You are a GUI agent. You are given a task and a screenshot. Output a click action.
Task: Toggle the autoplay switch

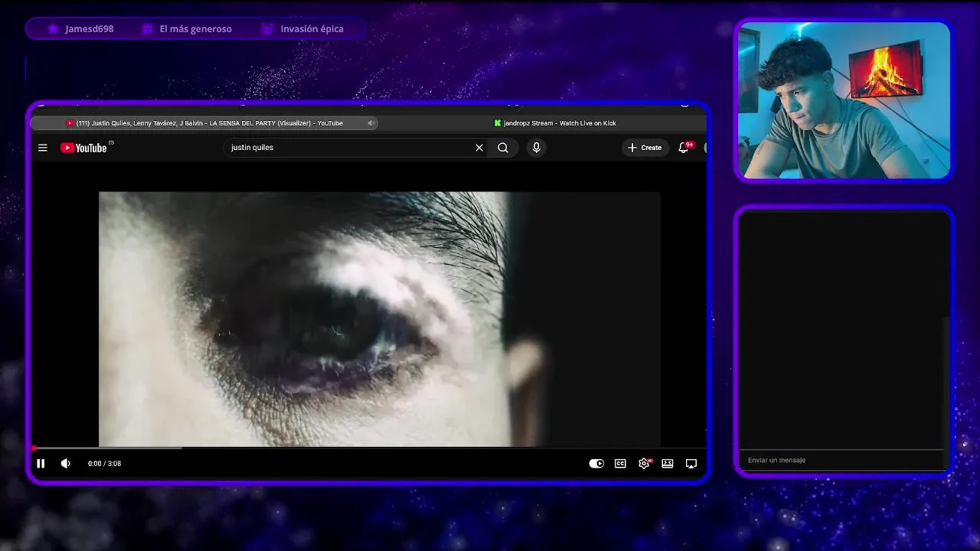point(596,463)
